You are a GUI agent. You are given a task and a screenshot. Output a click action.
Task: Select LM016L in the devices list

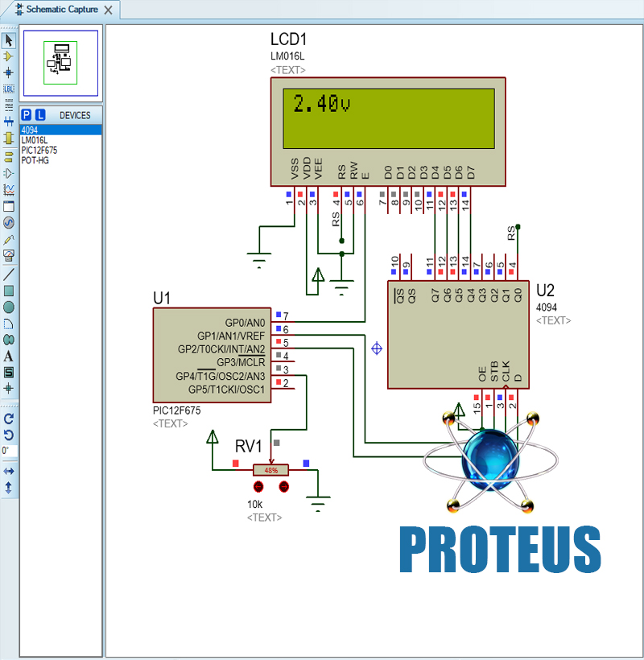[x=35, y=140]
